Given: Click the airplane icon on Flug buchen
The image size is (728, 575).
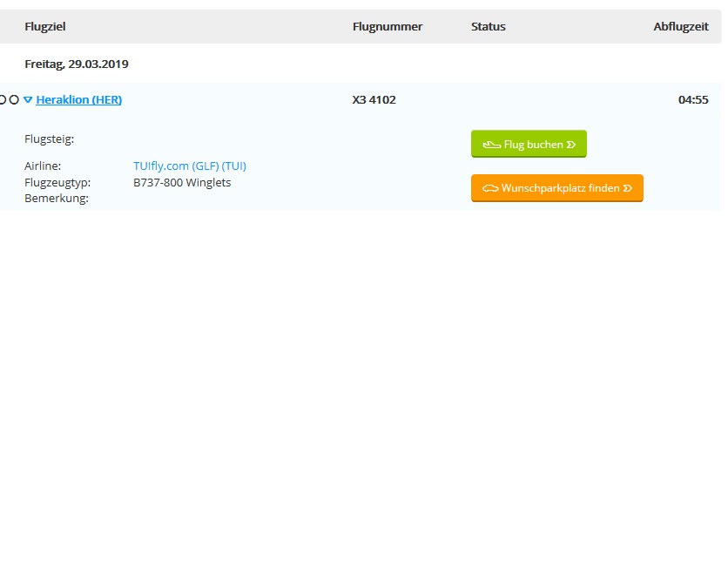Looking at the screenshot, I should point(492,145).
